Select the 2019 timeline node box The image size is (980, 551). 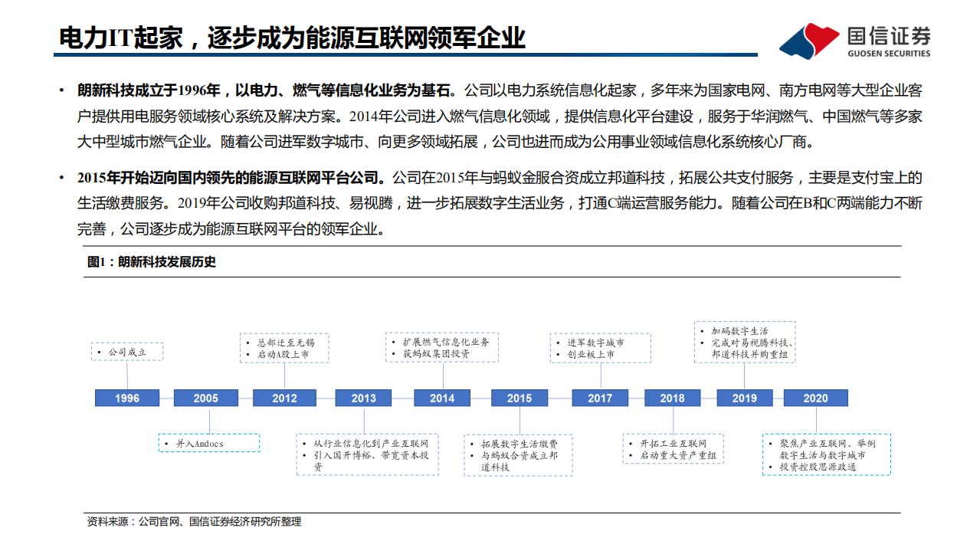pyautogui.click(x=746, y=398)
